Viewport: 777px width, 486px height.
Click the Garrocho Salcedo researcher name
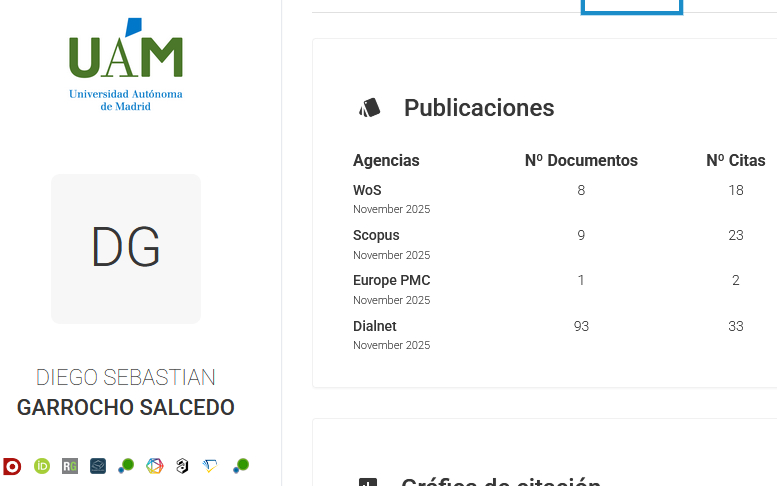point(126,407)
